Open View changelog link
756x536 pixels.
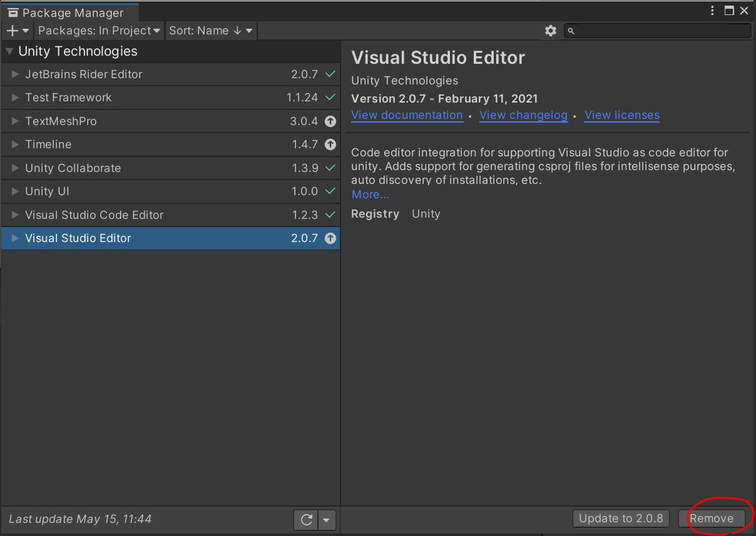[x=523, y=115]
